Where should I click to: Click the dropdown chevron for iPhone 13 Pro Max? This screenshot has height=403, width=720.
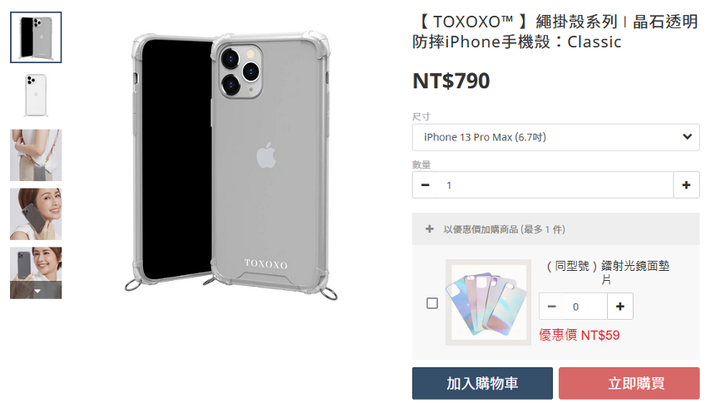[x=687, y=137]
